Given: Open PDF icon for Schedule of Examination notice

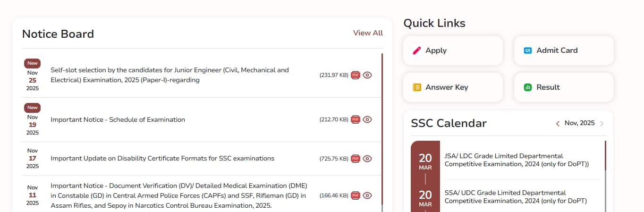Looking at the screenshot, I should point(355,119).
